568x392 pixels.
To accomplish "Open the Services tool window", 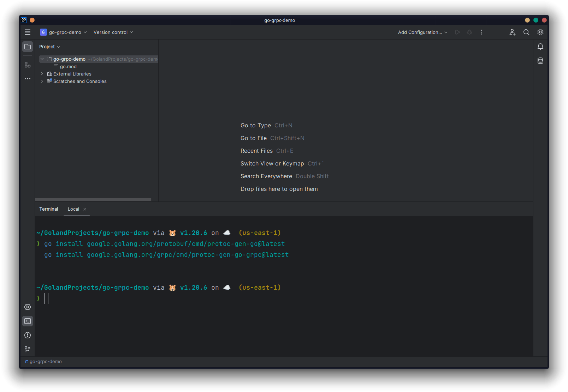I will pos(28,307).
